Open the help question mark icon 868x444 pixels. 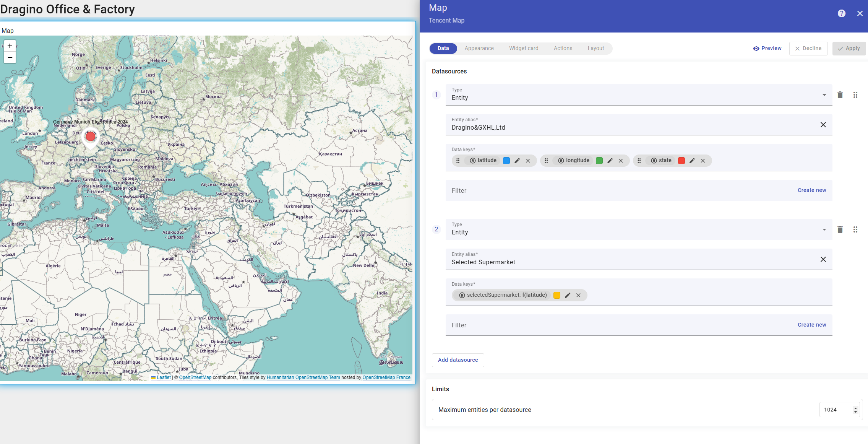coord(841,13)
